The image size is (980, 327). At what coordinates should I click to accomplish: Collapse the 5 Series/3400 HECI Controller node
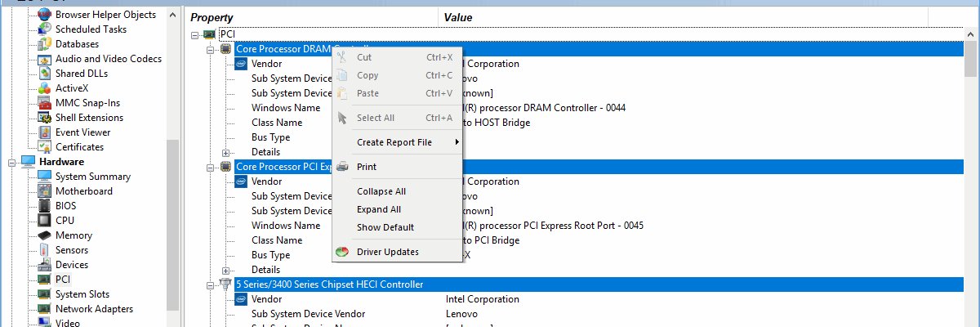click(x=211, y=284)
